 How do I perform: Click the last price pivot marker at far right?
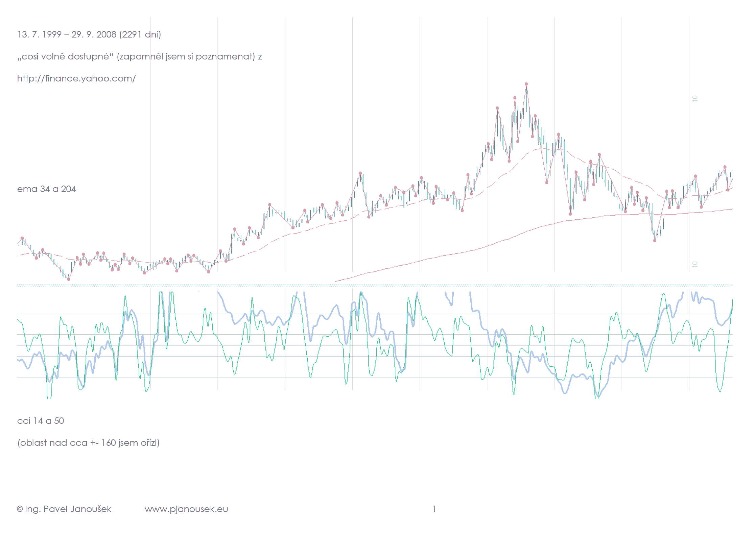pyautogui.click(x=728, y=190)
